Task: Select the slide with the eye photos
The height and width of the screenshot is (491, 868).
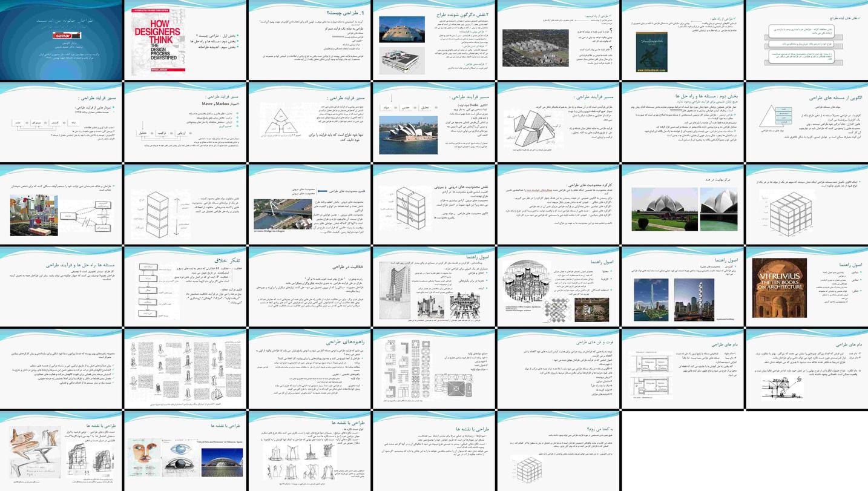Action: coord(185,450)
